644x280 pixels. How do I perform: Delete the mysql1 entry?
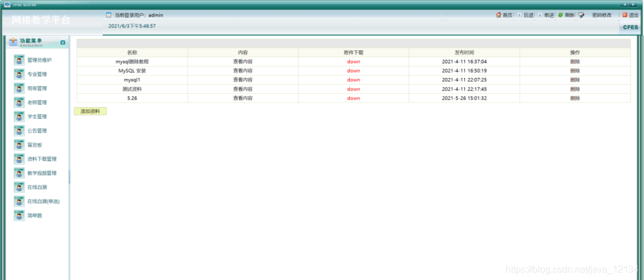pos(575,80)
